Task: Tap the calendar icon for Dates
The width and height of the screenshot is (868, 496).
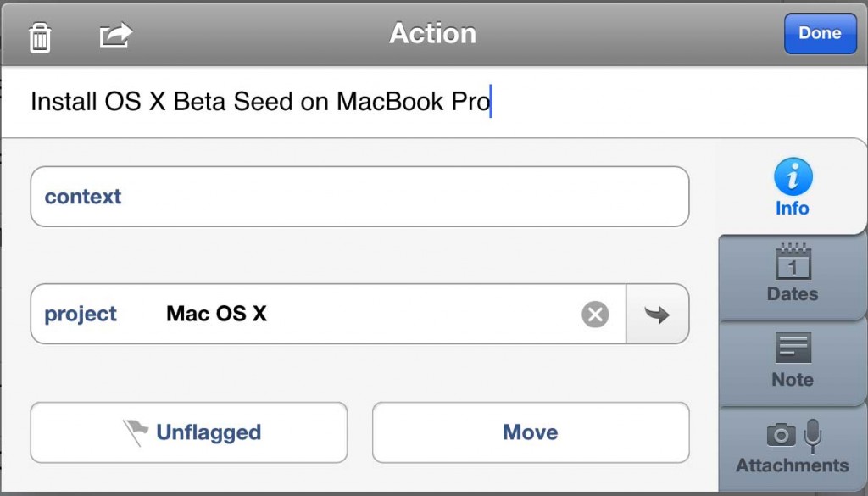Action: point(793,261)
